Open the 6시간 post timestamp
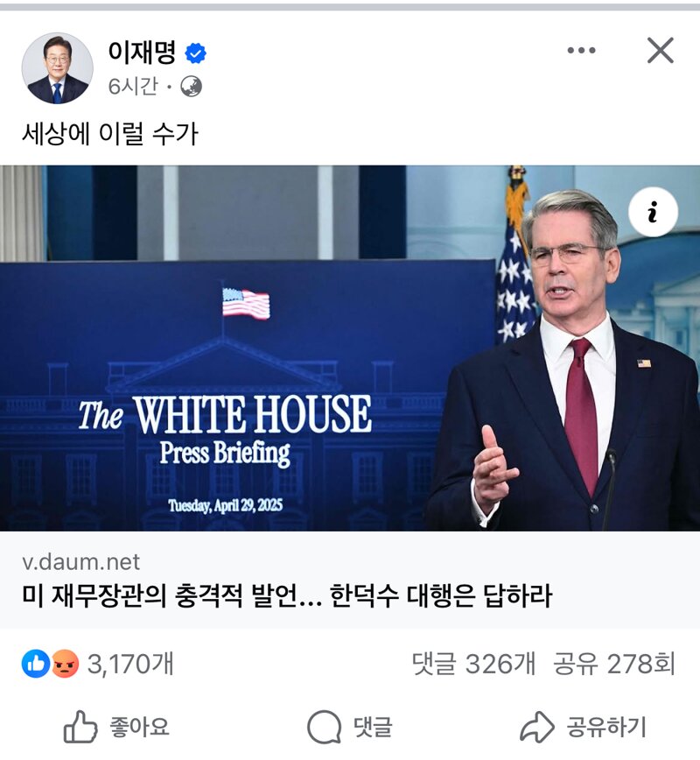Image resolution: width=700 pixels, height=760 pixels. [x=133, y=87]
